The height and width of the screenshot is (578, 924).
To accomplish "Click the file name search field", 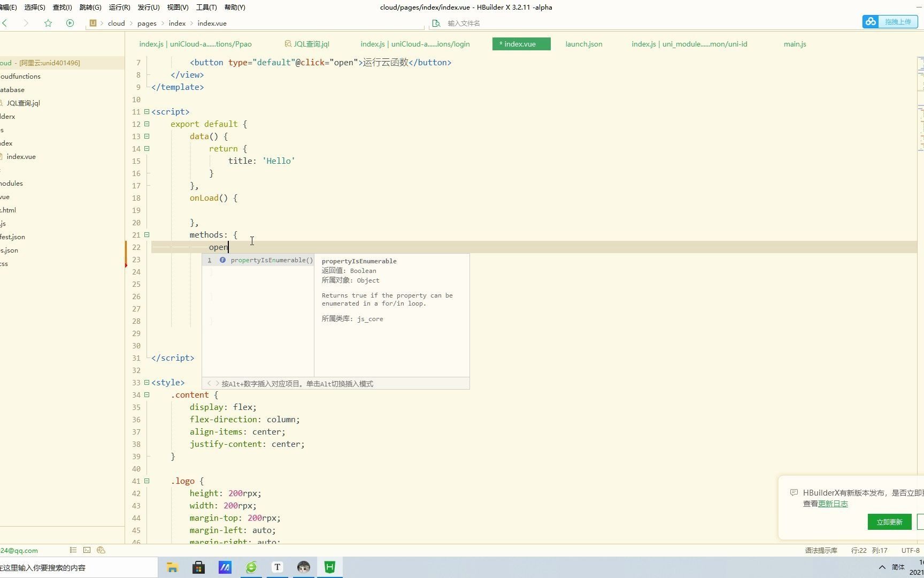I will click(x=642, y=23).
